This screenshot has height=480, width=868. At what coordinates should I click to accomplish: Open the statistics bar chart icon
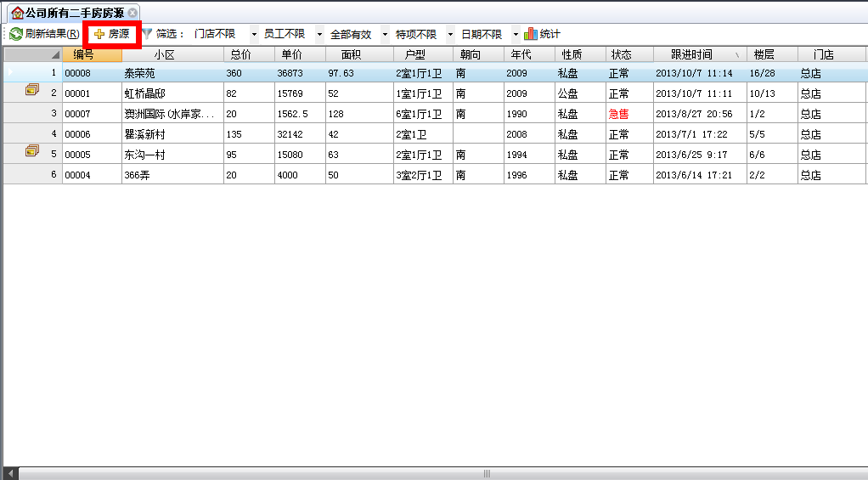tap(530, 34)
